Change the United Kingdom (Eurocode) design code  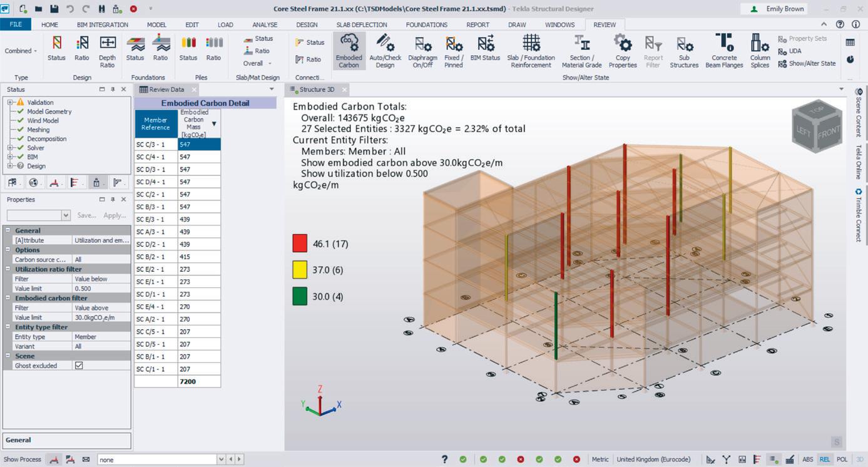coord(653,459)
